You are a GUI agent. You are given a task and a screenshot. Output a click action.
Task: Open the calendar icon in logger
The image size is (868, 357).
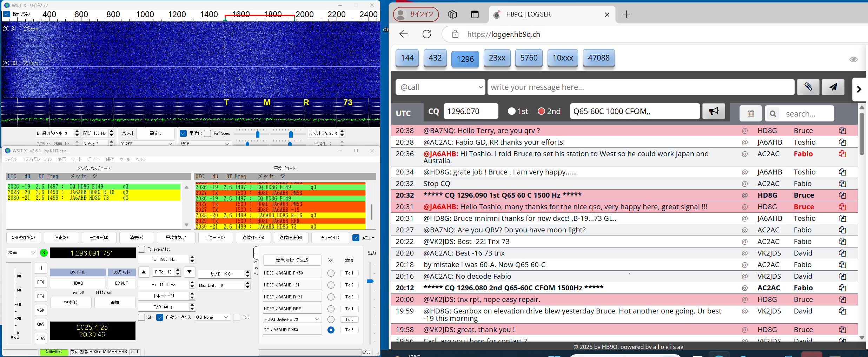(x=750, y=113)
